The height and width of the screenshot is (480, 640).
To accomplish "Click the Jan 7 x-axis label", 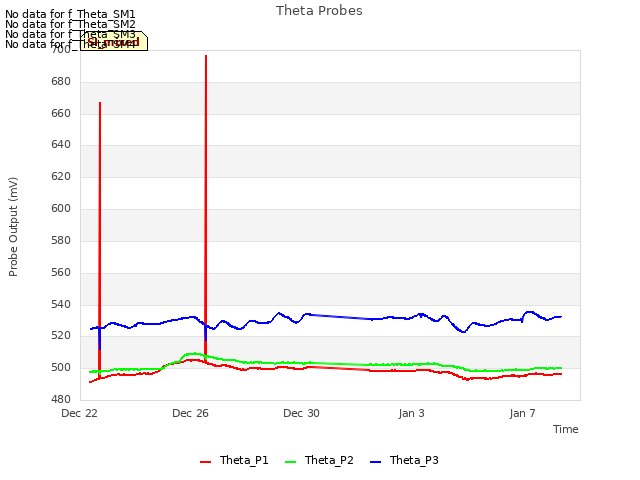I will coord(522,413).
